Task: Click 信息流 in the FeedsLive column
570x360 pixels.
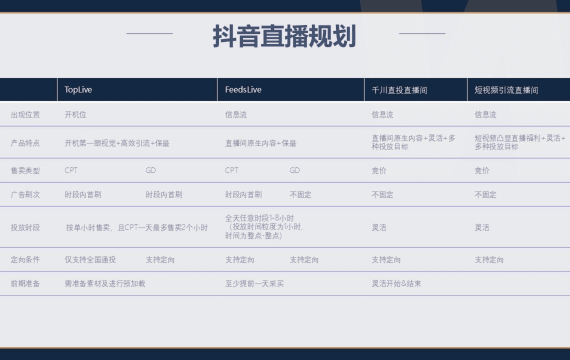Action: tap(236, 115)
